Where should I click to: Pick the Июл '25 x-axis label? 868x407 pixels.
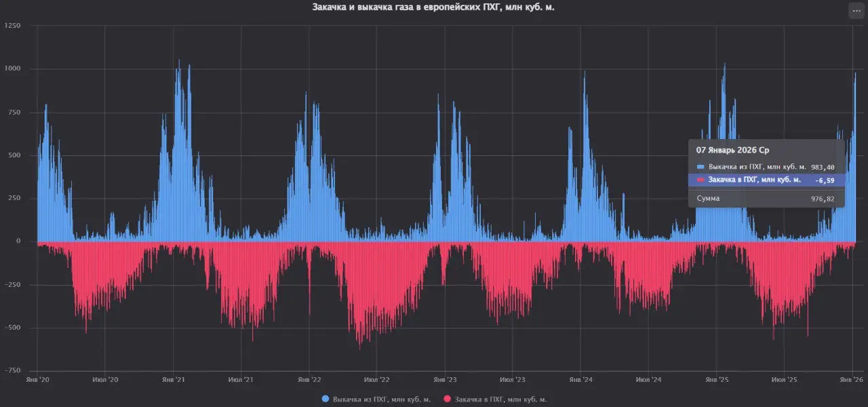coord(783,380)
